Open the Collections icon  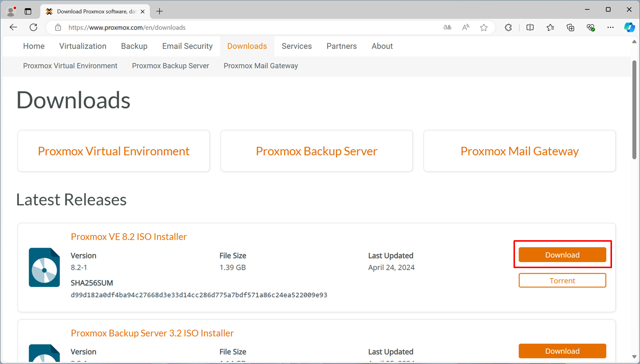(570, 27)
